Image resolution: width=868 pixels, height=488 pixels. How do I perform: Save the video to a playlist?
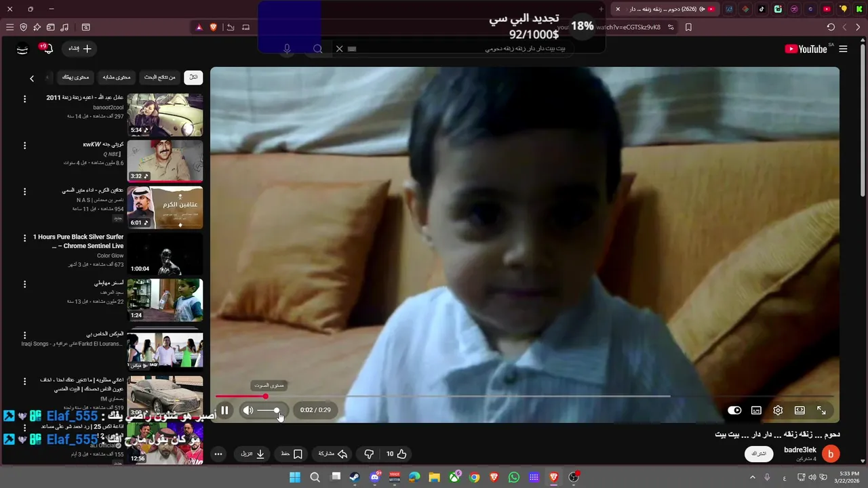(292, 454)
